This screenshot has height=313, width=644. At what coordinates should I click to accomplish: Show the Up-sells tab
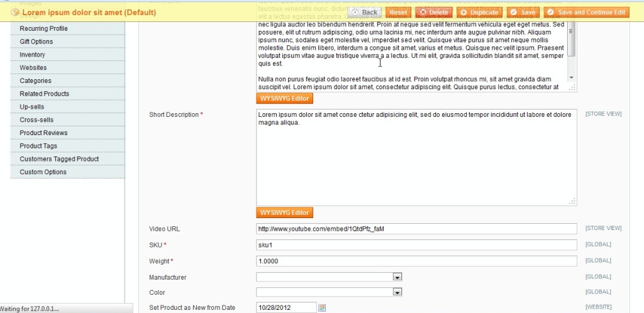click(68, 107)
